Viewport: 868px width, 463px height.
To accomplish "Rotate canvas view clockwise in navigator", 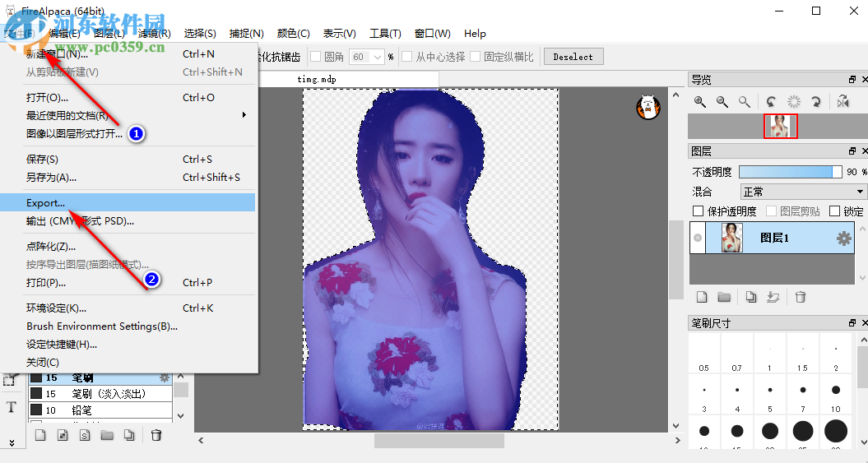I will [815, 102].
